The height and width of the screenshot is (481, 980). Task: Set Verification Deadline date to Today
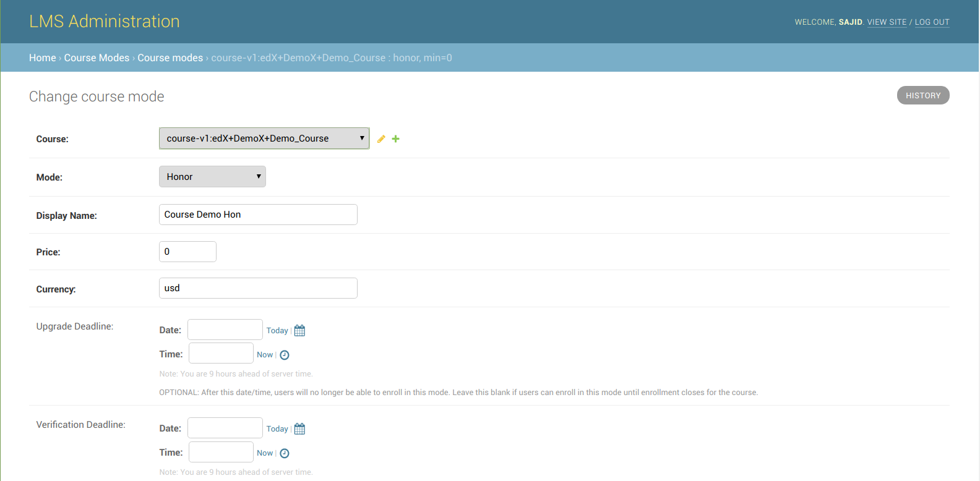[x=277, y=429]
